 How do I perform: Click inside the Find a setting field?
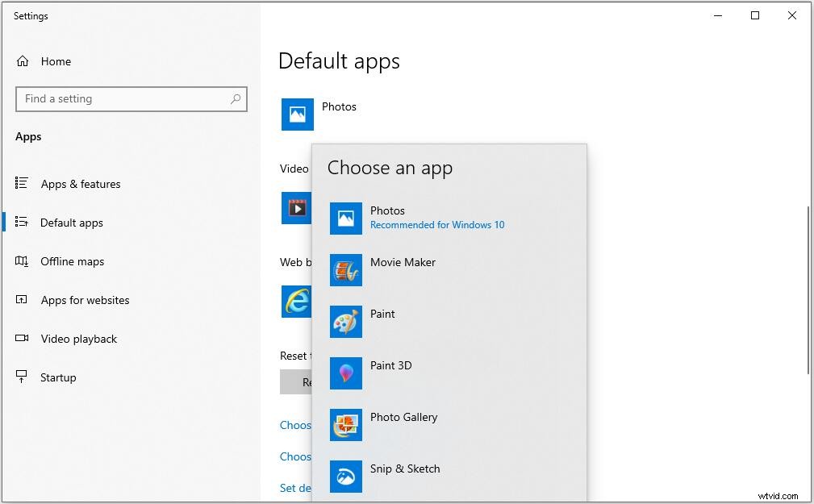click(x=121, y=98)
